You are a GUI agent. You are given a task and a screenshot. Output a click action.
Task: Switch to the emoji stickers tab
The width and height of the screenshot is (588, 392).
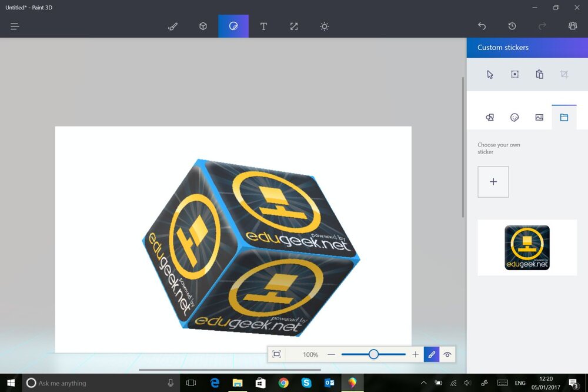click(x=514, y=118)
